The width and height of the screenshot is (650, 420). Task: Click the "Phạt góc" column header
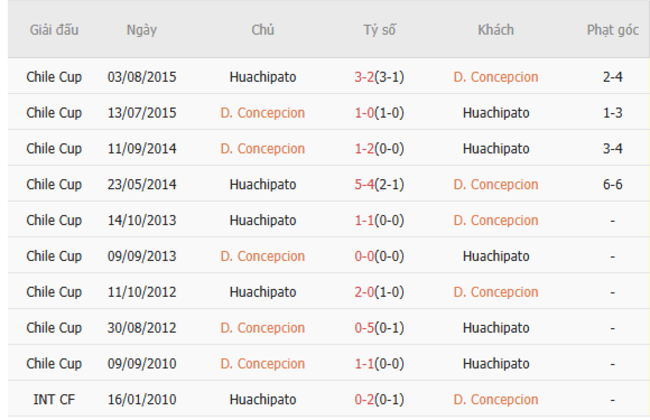[612, 29]
